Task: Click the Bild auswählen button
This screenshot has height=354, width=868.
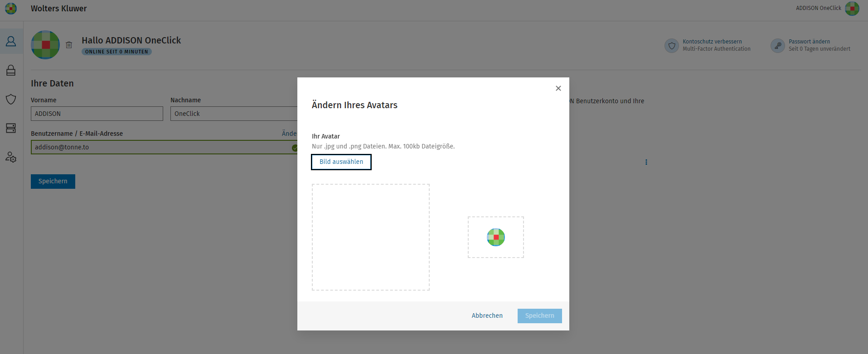Action: [341, 162]
